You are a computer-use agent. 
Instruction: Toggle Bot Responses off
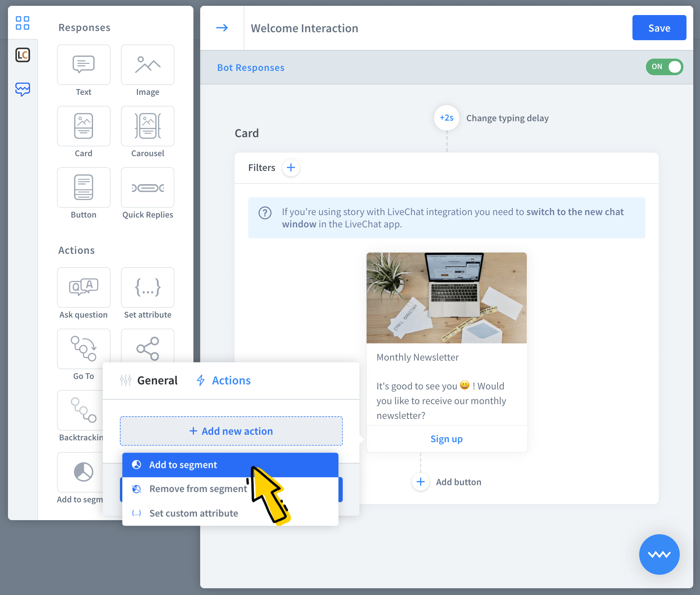click(x=664, y=67)
